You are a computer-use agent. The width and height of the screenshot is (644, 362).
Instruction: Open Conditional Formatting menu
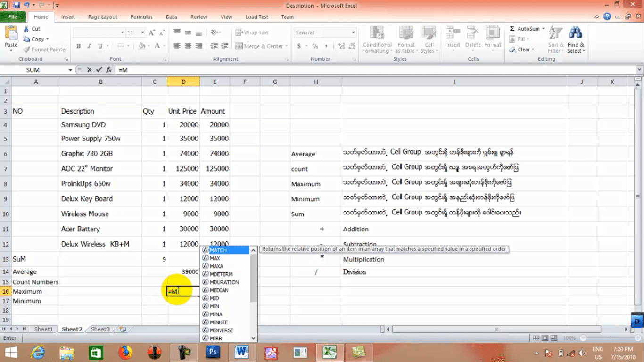pyautogui.click(x=377, y=40)
